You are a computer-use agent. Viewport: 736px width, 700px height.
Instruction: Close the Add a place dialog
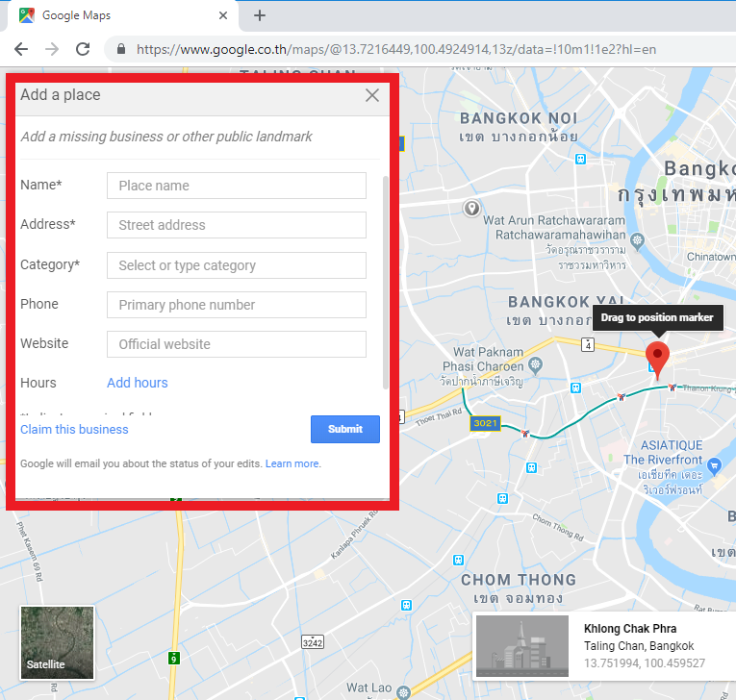click(372, 95)
